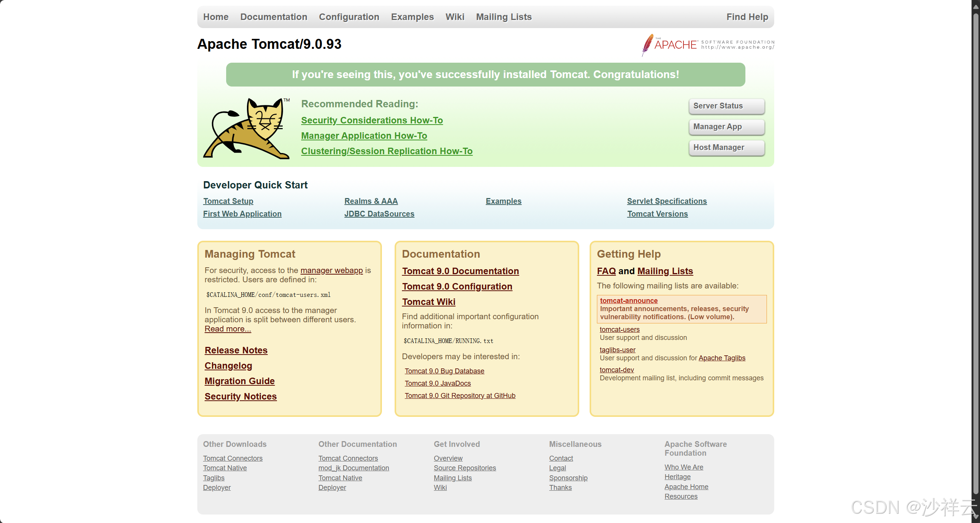Screen dimensions: 980x523
Task: Open Servlet Specifications link
Action: pos(667,201)
